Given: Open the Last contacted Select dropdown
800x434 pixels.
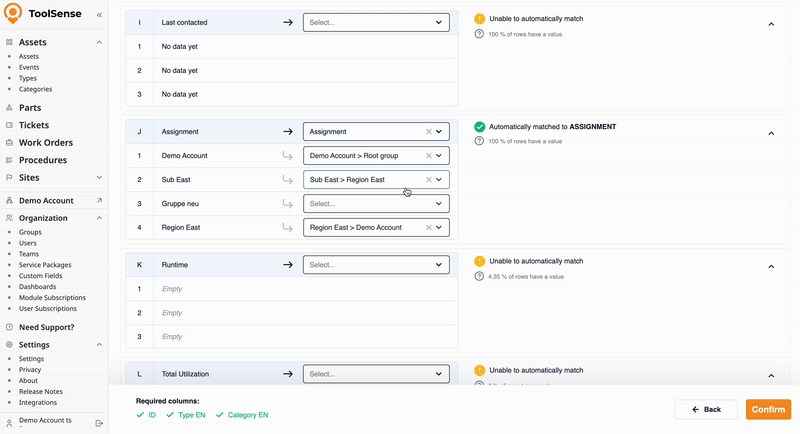Looking at the screenshot, I should [x=376, y=22].
